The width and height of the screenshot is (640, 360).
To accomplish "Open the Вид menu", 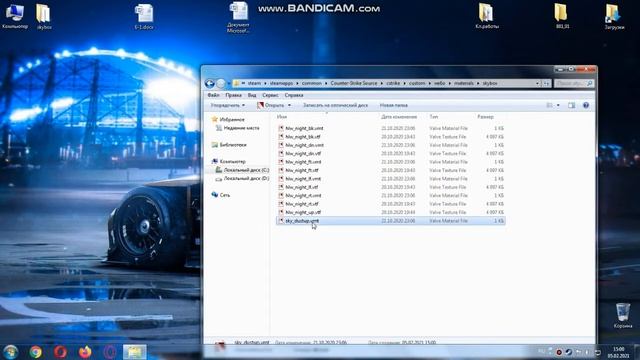I will (x=252, y=95).
